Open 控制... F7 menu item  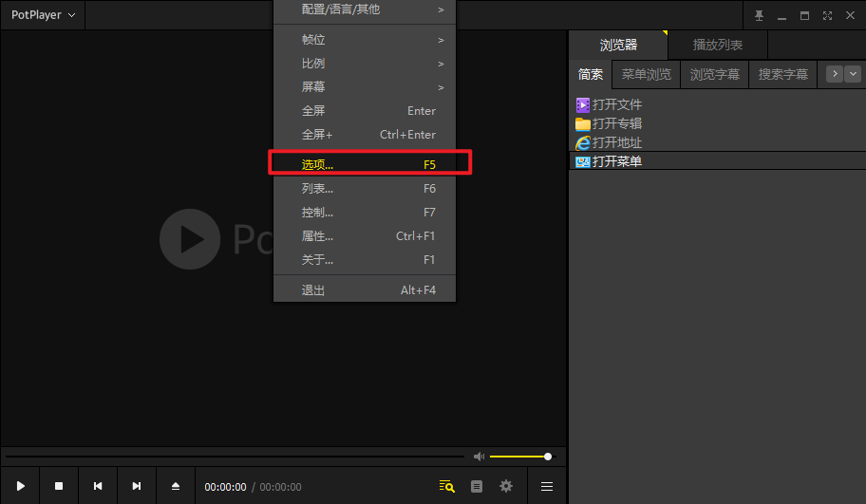click(x=365, y=213)
